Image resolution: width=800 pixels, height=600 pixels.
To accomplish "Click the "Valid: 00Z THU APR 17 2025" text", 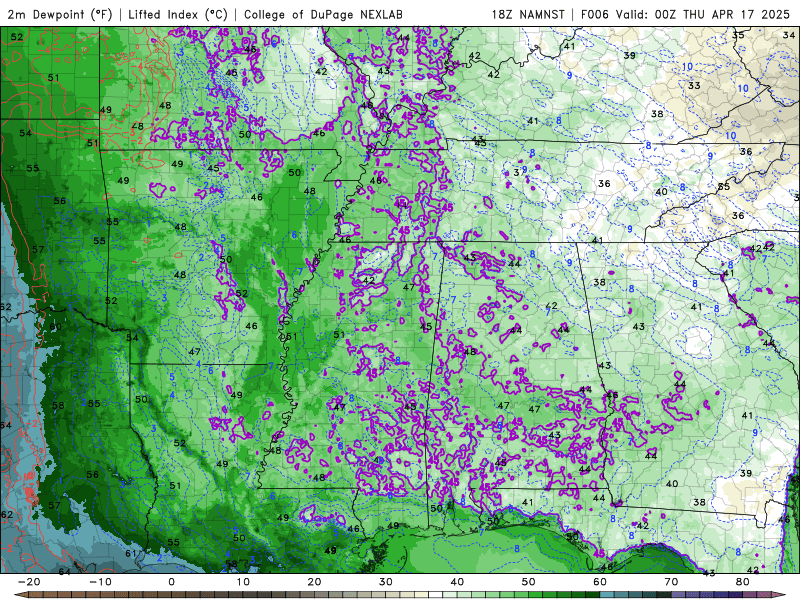I will click(x=703, y=14).
